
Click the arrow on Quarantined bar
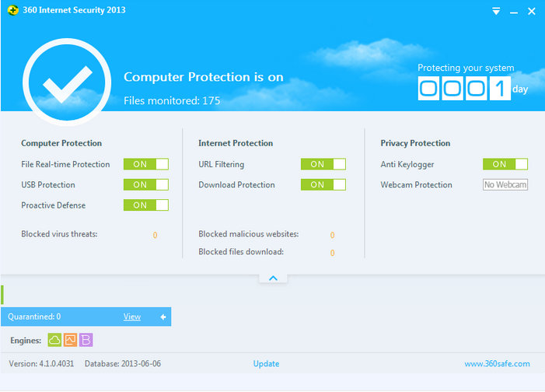(x=163, y=317)
